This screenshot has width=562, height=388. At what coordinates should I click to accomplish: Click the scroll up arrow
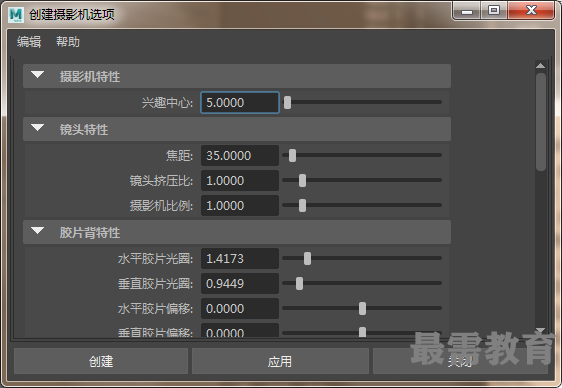pyautogui.click(x=540, y=66)
